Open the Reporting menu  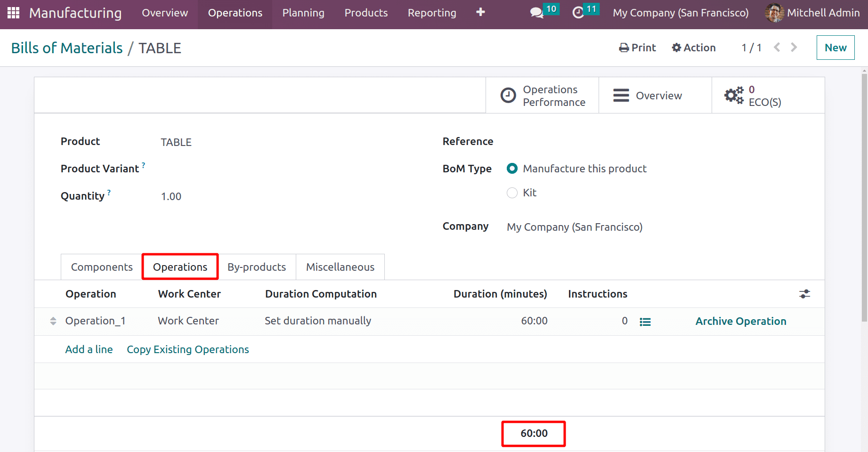point(432,13)
